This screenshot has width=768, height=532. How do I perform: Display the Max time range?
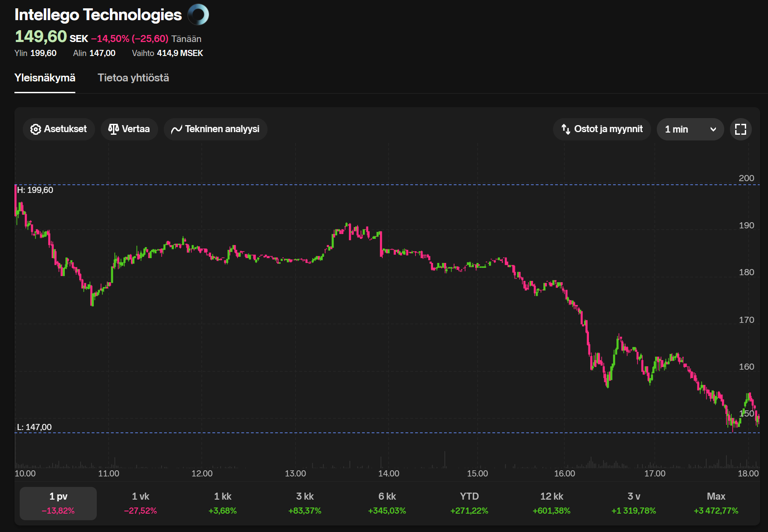tap(716, 503)
